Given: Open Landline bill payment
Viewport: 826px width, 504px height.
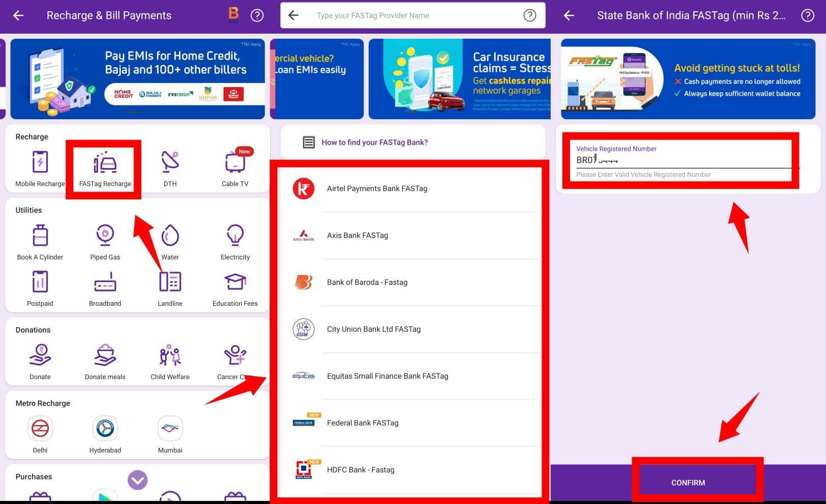Looking at the screenshot, I should (x=170, y=289).
